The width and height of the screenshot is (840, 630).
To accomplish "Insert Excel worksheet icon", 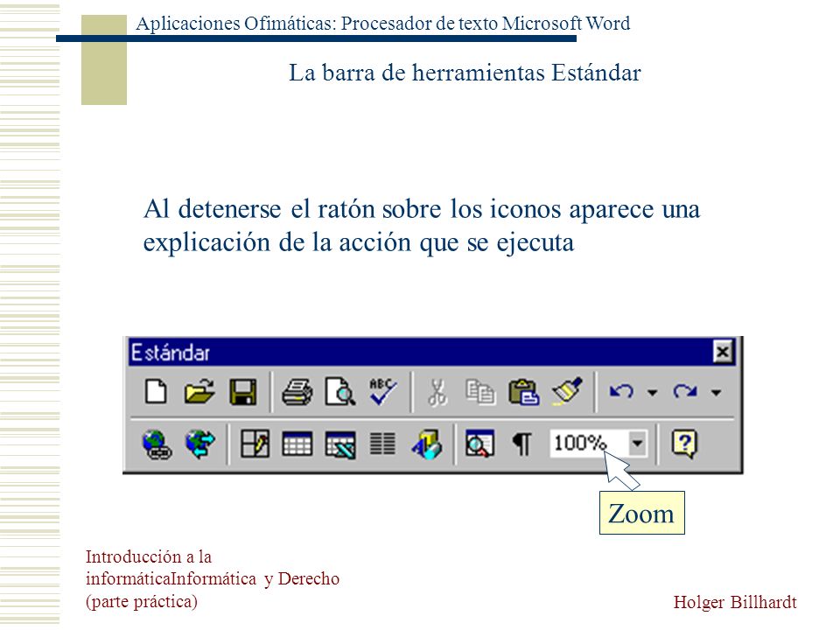I will 340,444.
